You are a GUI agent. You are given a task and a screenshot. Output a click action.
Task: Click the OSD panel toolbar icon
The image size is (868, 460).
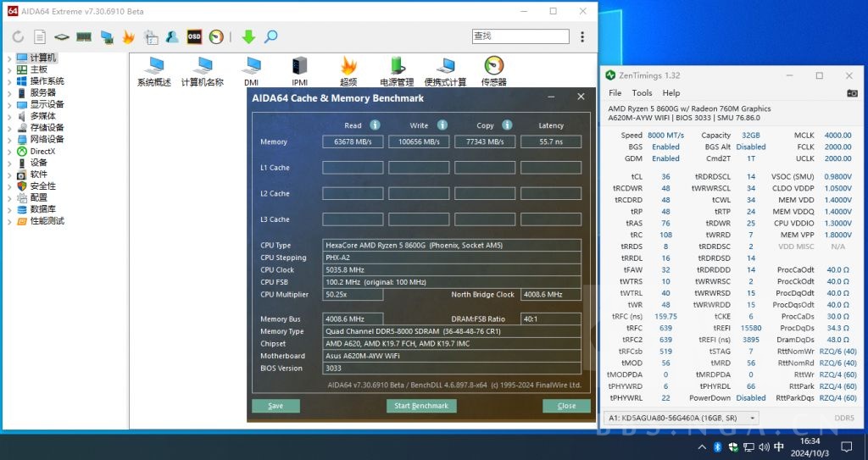194,36
